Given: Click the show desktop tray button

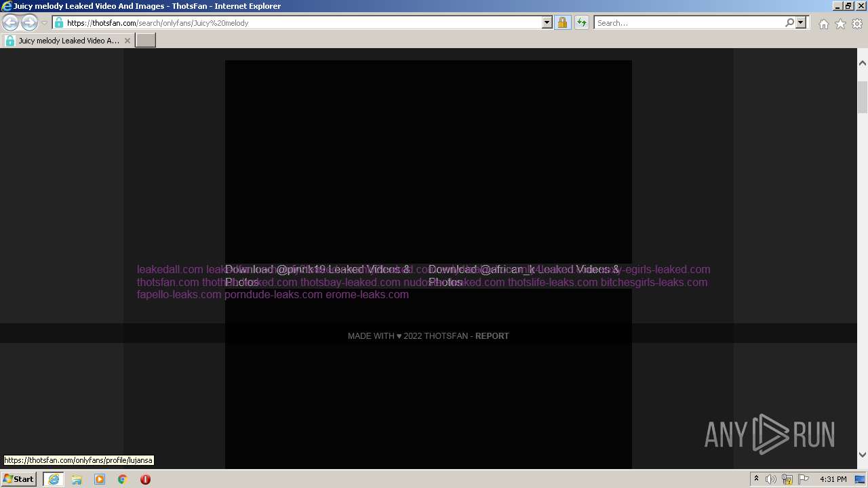Looking at the screenshot, I should coord(861,479).
